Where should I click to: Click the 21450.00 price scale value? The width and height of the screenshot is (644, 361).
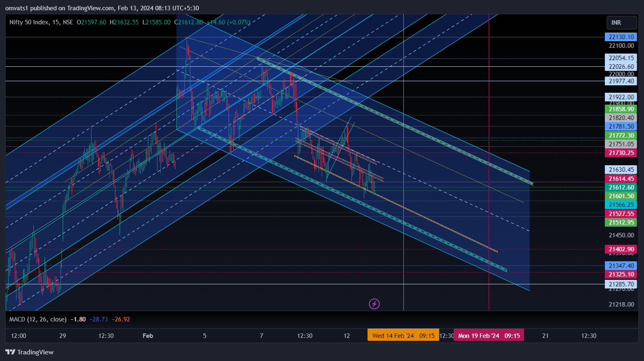621,235
